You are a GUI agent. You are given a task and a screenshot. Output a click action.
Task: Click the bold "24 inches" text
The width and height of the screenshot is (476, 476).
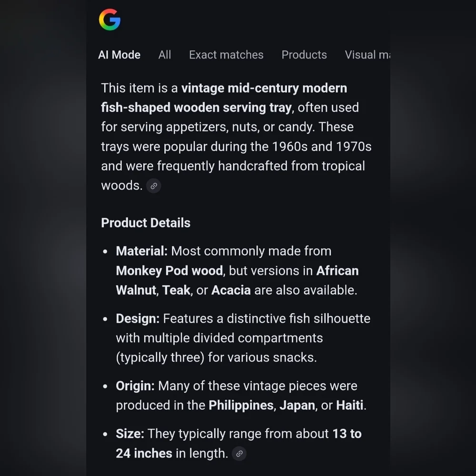pyautogui.click(x=144, y=454)
